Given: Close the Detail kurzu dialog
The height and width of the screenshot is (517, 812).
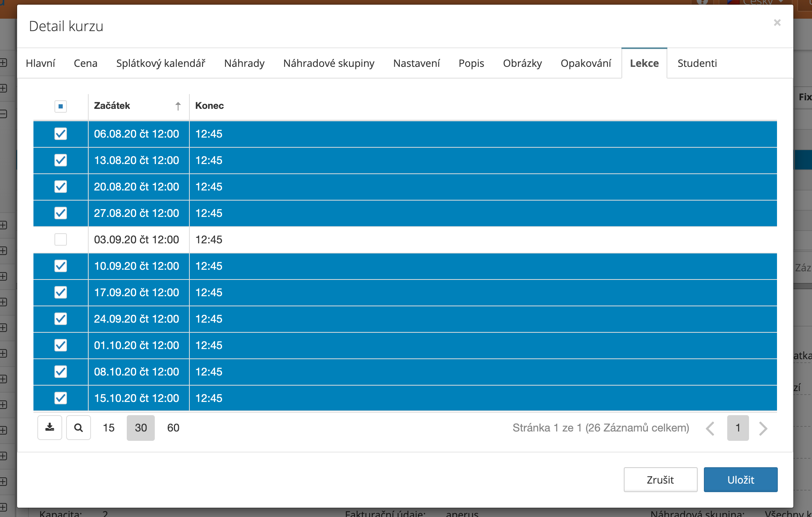Looking at the screenshot, I should pyautogui.click(x=777, y=23).
